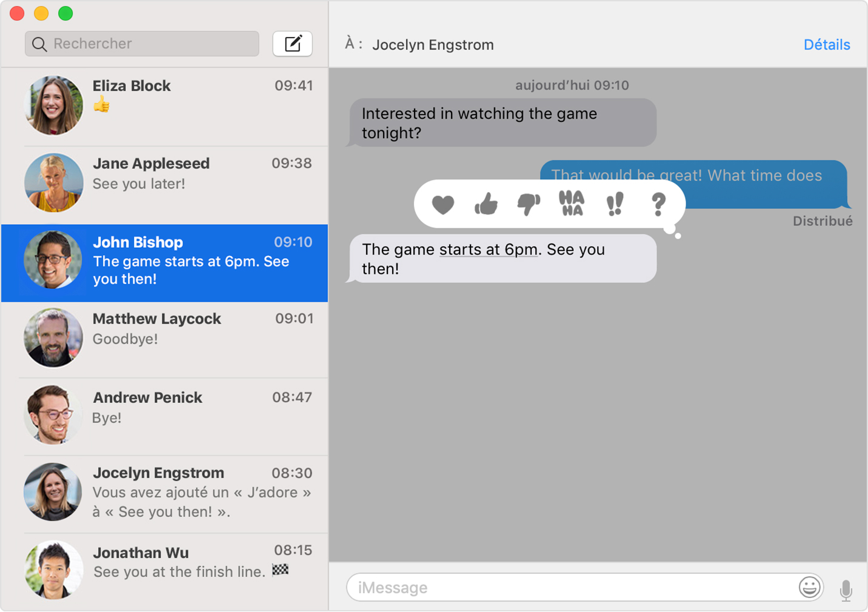Choose the HA HA tapback reaction
The image size is (868, 612).
[x=572, y=204]
